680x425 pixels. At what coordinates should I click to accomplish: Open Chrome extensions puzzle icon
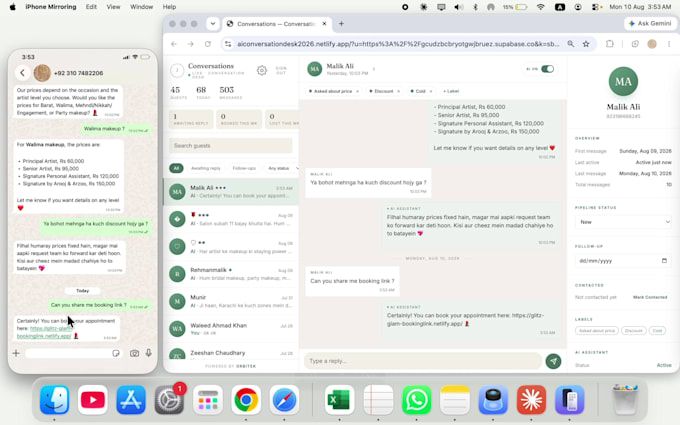point(610,44)
